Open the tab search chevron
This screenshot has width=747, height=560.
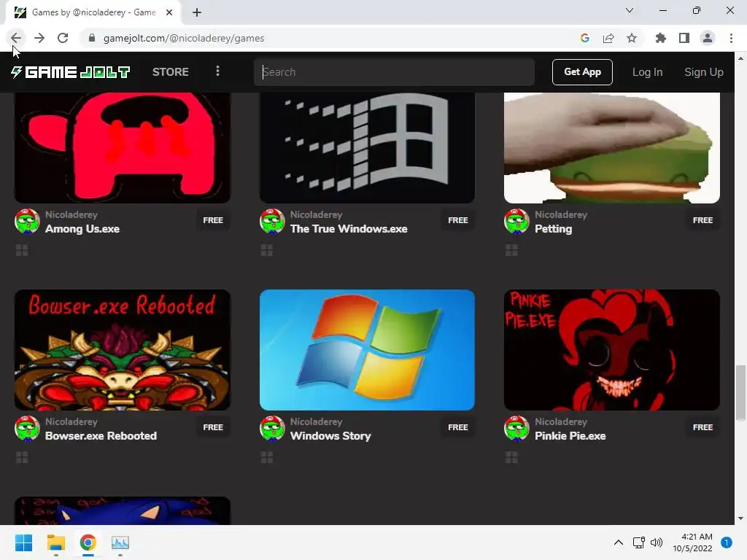[x=630, y=10]
